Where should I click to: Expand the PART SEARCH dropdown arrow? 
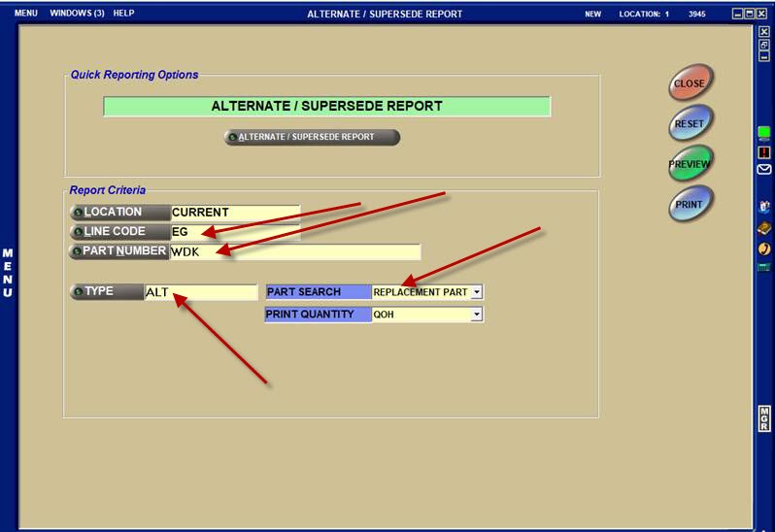477,292
